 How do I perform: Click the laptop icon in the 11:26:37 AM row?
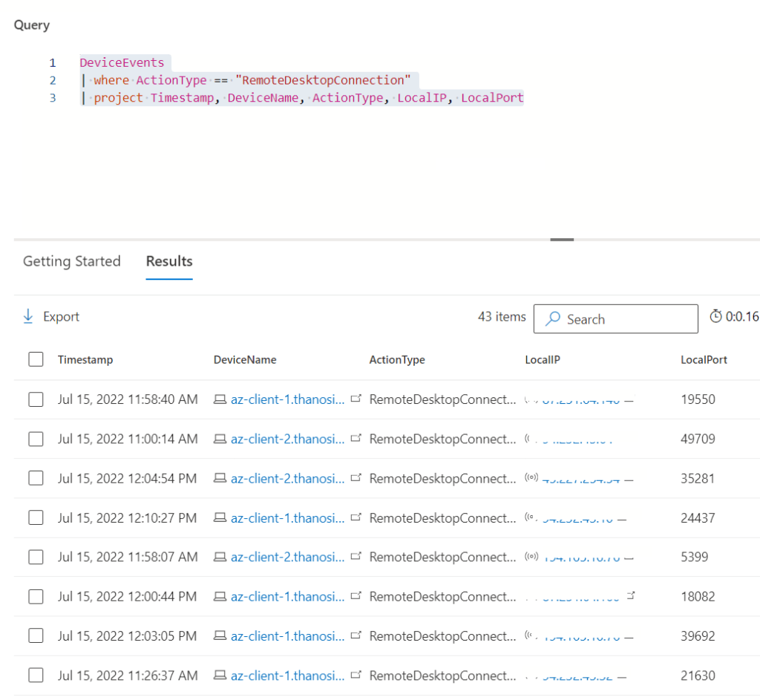220,676
